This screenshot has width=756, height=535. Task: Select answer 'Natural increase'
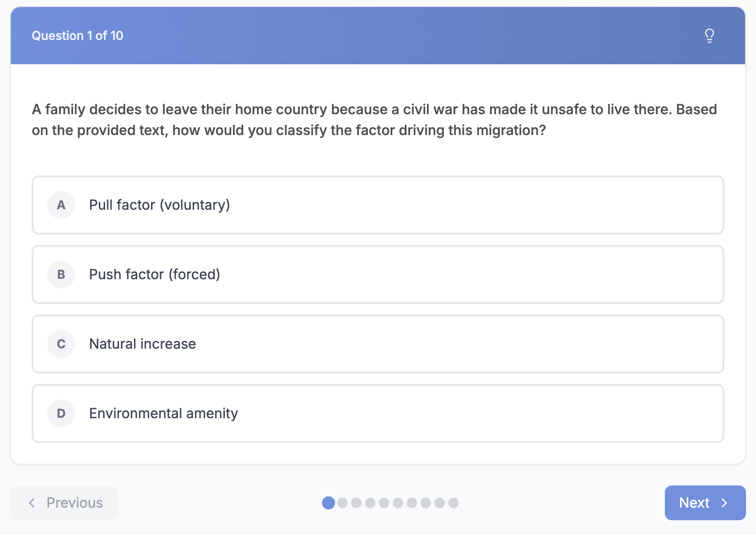pos(378,343)
